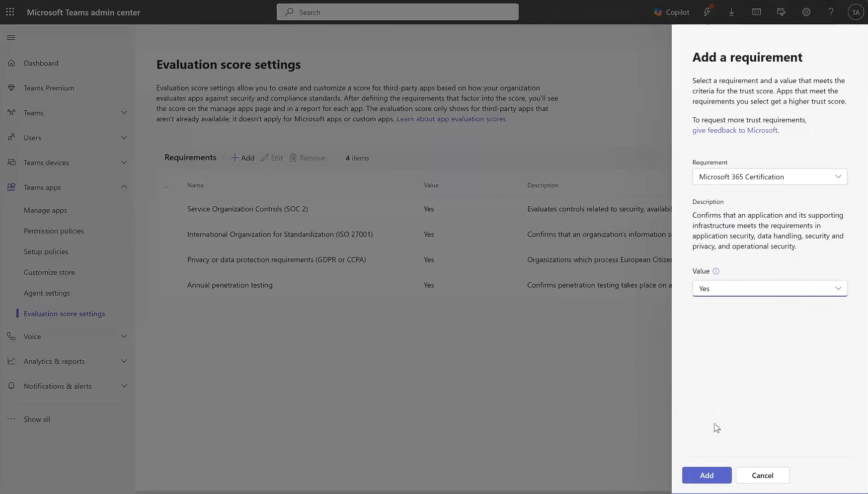This screenshot has height=494, width=868.
Task: Open Customize store page
Action: (x=49, y=272)
